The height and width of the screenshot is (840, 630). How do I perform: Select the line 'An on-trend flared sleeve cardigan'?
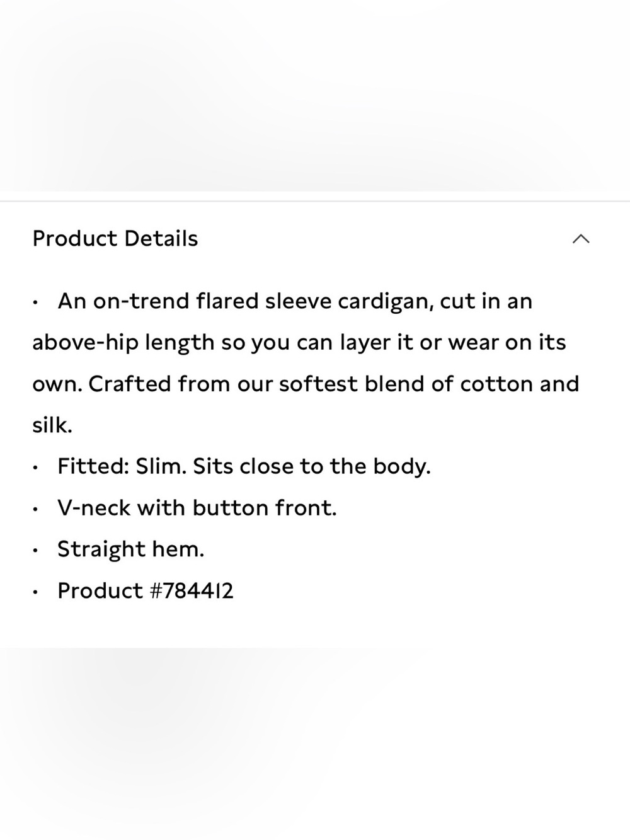pos(295,301)
